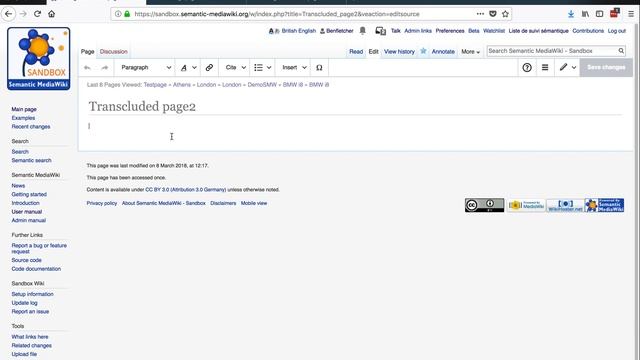Viewport: 640px width, 360px height.
Task: Open Athens in last viewed pages
Action: pos(182,84)
